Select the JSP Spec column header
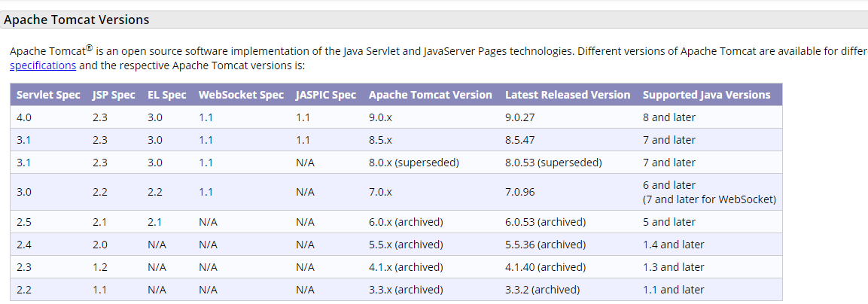This screenshot has width=868, height=304. point(114,95)
